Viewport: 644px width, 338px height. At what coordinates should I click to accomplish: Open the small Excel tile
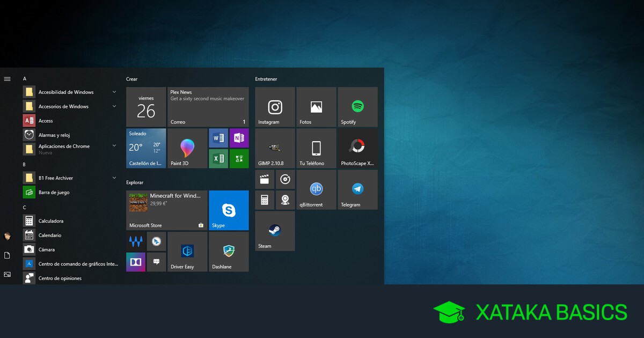218,158
